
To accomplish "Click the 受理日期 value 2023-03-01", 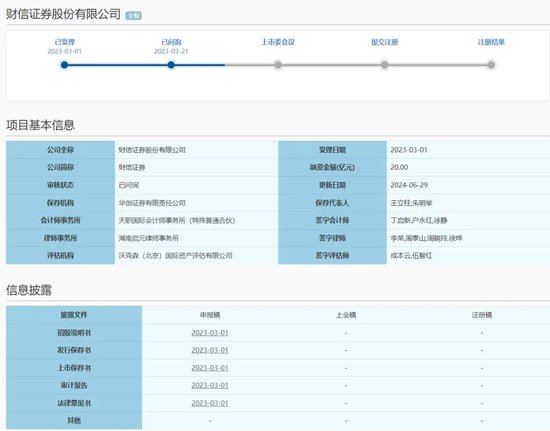I will tap(409, 150).
